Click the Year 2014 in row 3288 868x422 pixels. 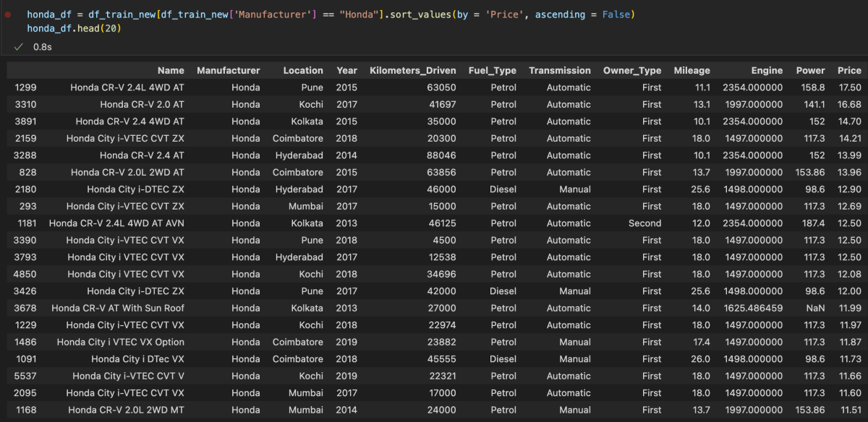point(346,155)
